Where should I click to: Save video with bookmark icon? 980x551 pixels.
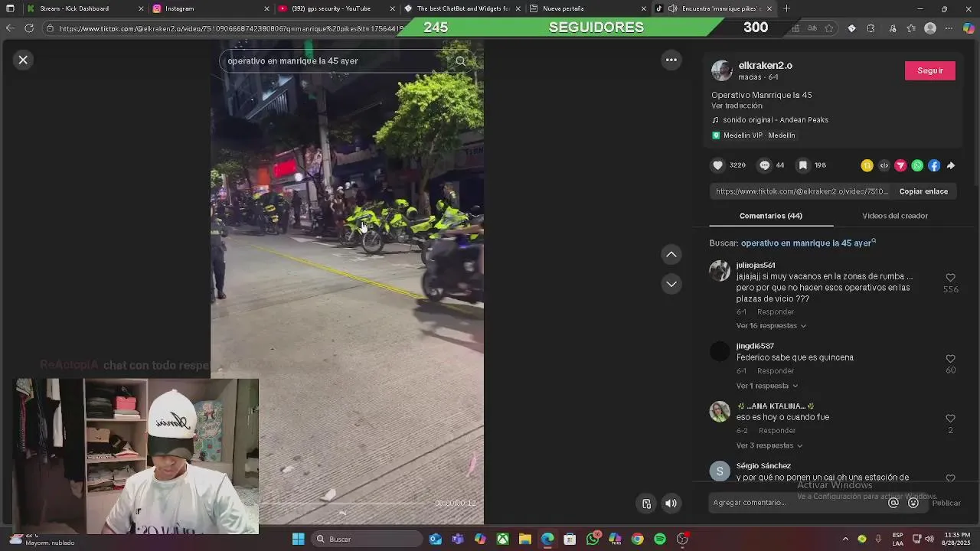[x=802, y=165]
